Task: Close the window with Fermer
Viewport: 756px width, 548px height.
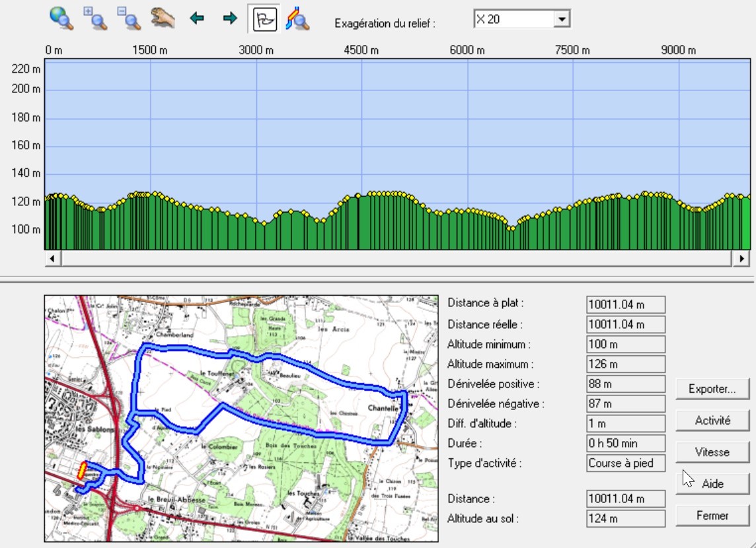Action: pyautogui.click(x=712, y=516)
